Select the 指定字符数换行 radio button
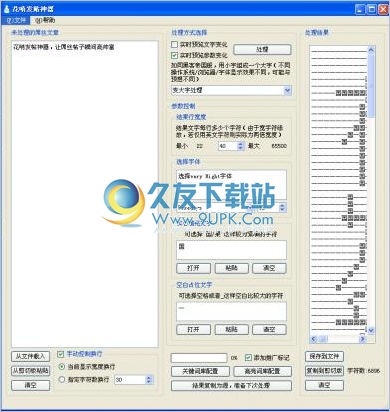 click(x=62, y=379)
